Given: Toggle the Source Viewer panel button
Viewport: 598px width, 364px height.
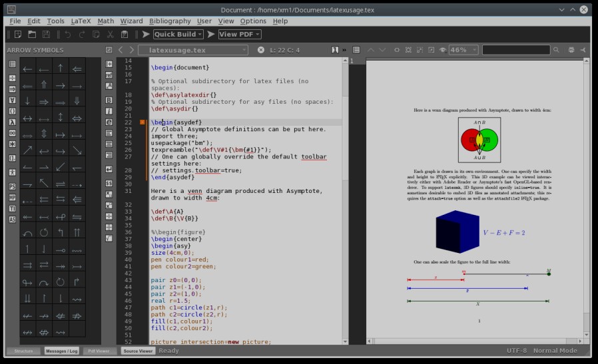Looking at the screenshot, I should [x=139, y=351].
